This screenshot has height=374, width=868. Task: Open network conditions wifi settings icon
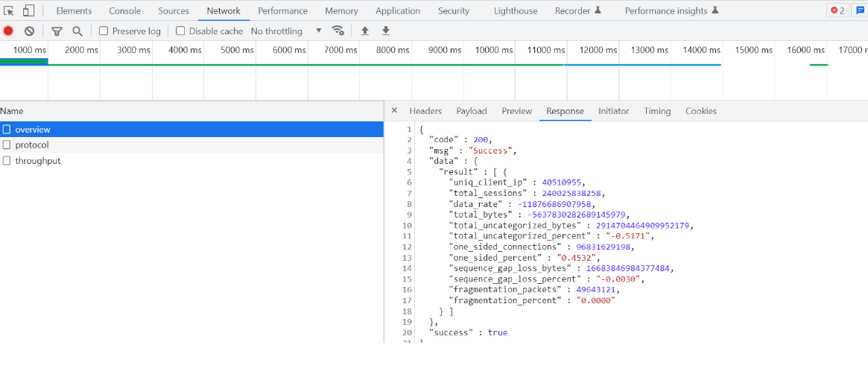pos(338,31)
